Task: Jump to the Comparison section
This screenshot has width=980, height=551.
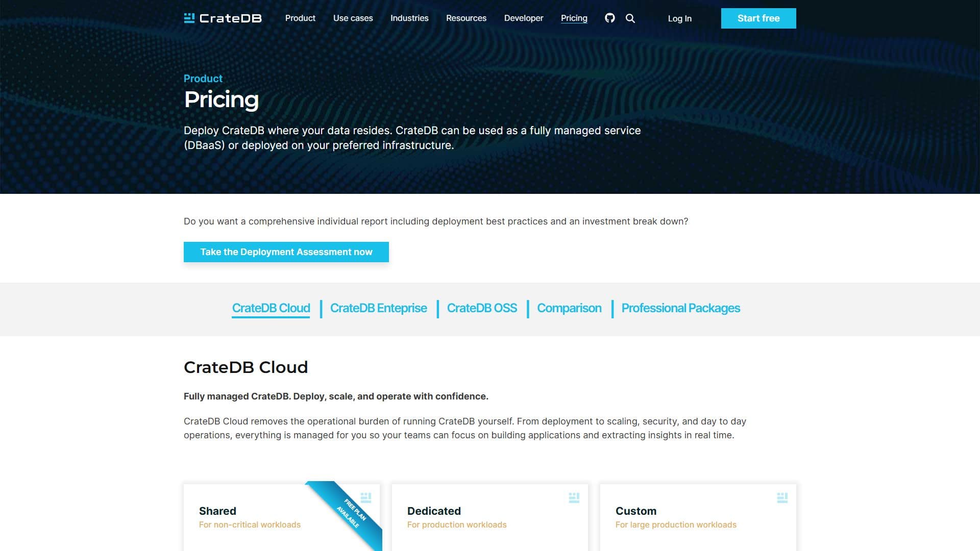Action: (x=569, y=308)
